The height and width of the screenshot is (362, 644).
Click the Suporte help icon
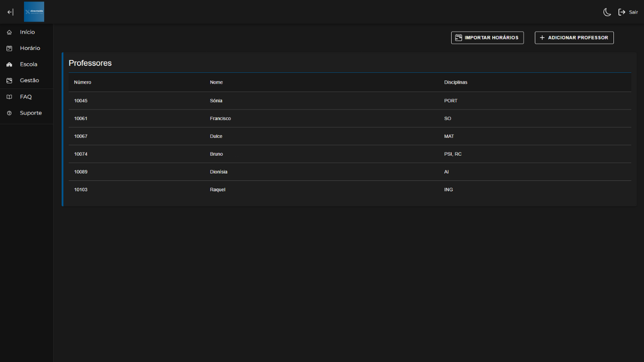tap(9, 113)
